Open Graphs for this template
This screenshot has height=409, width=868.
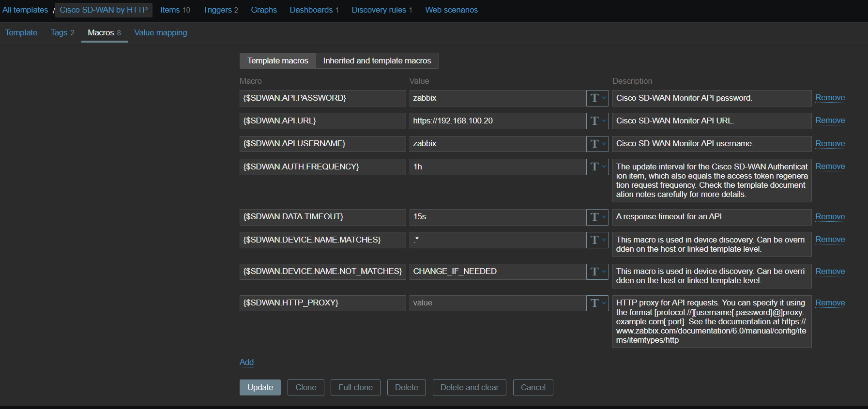[264, 10]
